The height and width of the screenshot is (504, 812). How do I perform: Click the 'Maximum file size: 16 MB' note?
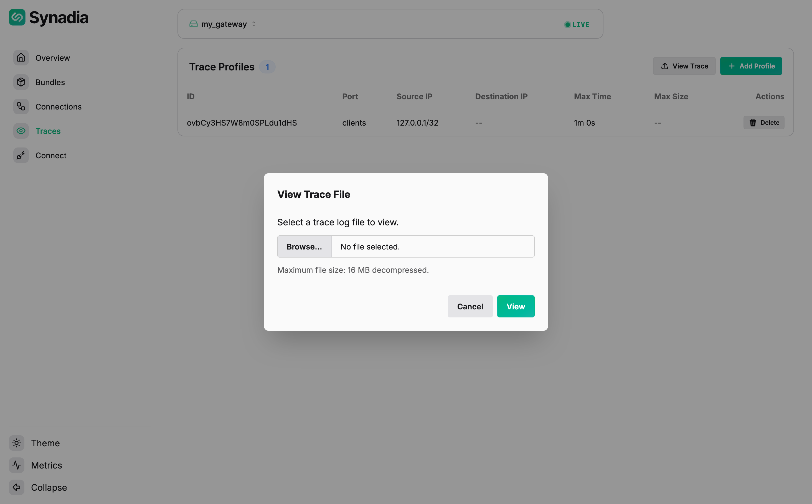coord(353,270)
